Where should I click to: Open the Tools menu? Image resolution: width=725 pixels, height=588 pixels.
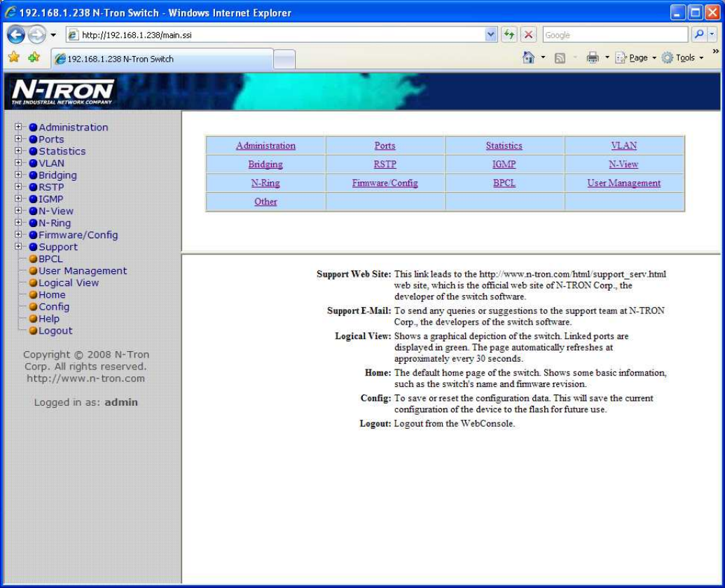(x=683, y=58)
